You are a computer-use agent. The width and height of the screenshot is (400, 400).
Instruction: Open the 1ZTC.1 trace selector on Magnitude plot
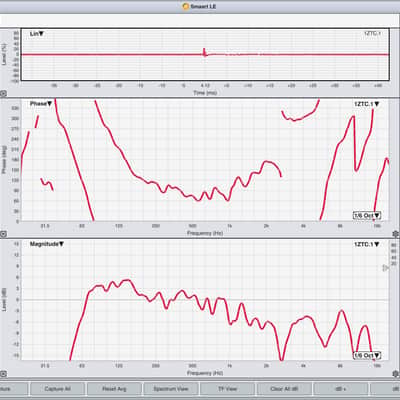click(367, 244)
